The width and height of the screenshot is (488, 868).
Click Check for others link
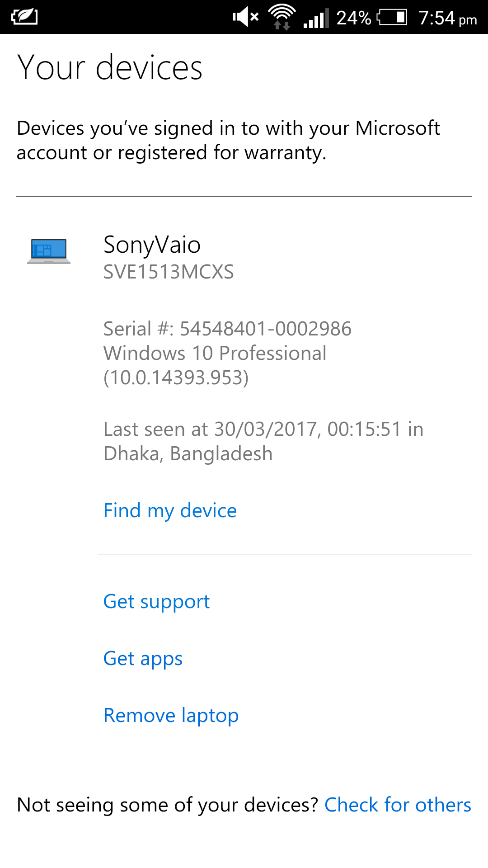[x=398, y=805]
